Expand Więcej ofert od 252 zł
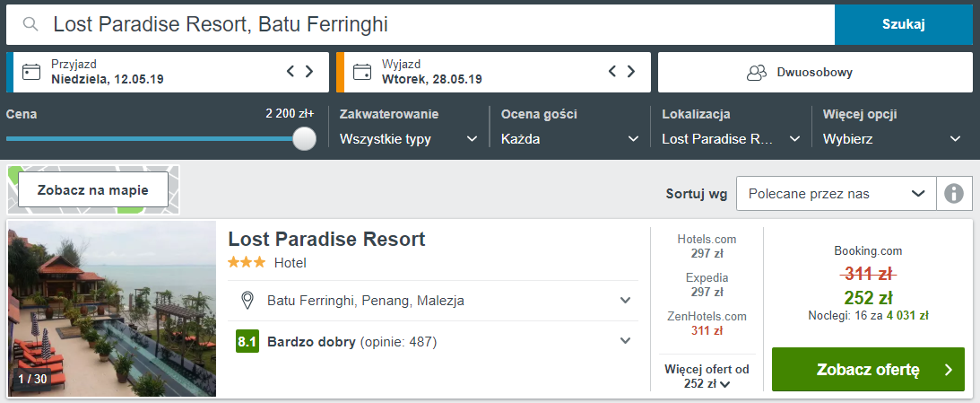 [x=707, y=377]
